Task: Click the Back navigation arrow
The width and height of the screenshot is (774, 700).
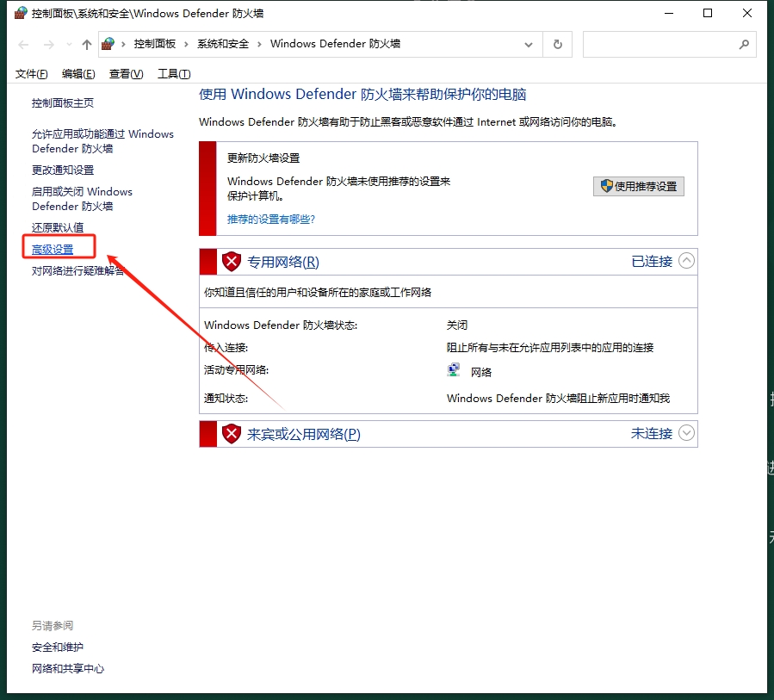Action: (23, 45)
